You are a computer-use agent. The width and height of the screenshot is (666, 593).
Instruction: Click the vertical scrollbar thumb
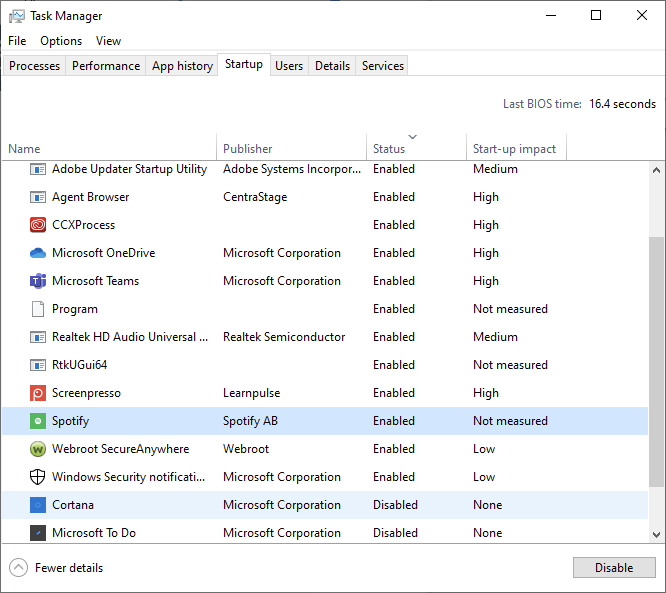[x=656, y=362]
